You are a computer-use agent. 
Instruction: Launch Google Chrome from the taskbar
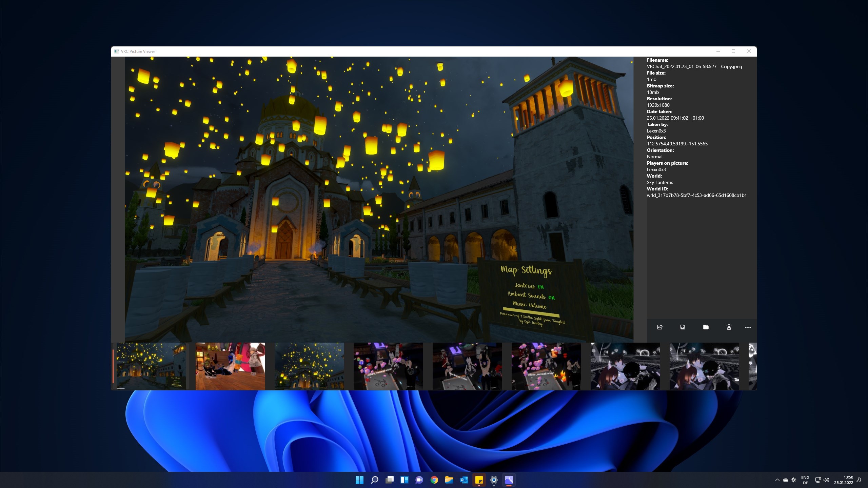point(434,480)
